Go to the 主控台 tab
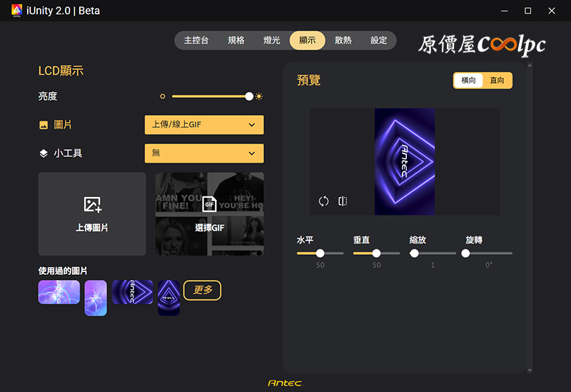This screenshot has width=571, height=392. [x=196, y=41]
